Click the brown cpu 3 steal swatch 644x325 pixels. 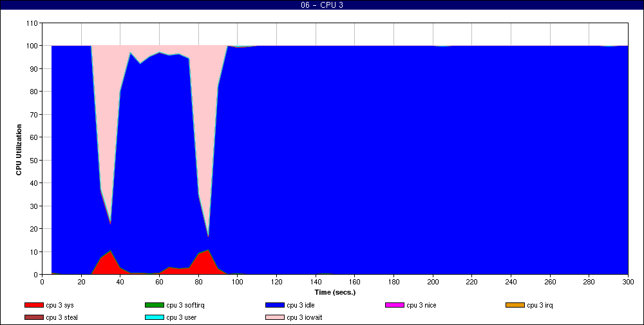pos(33,318)
